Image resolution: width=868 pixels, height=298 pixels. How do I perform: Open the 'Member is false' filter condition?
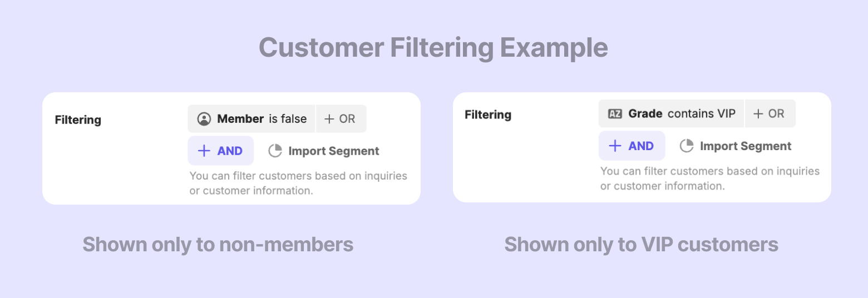click(x=251, y=119)
